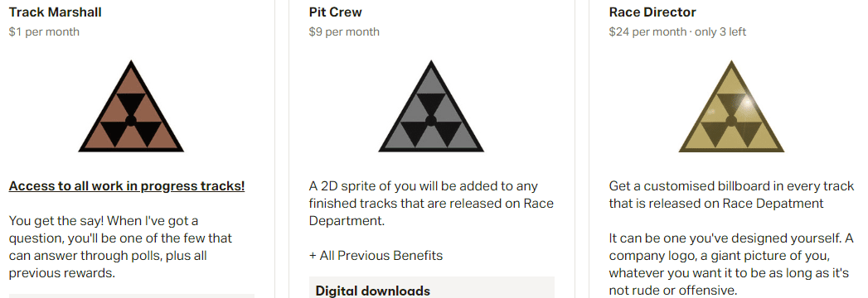This screenshot has height=298, width=868.
Task: Select the '+ All Previous Benefits' line
Action: [x=376, y=256]
